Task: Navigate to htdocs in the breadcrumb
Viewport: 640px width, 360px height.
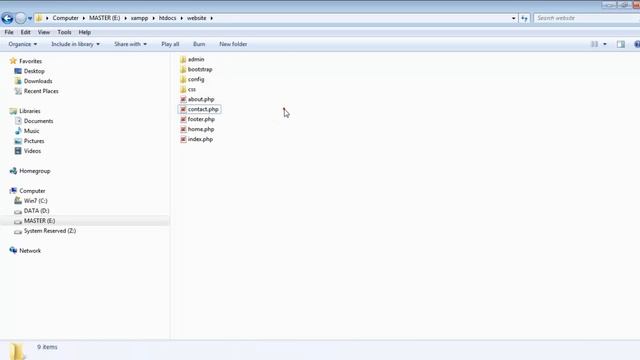Action: [167, 18]
